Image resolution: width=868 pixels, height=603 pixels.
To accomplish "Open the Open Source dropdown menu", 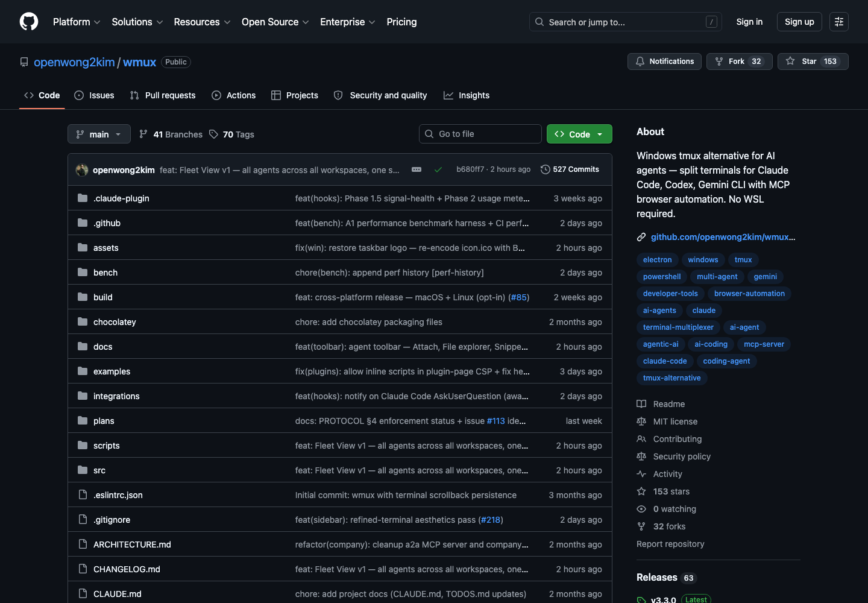I will point(275,22).
